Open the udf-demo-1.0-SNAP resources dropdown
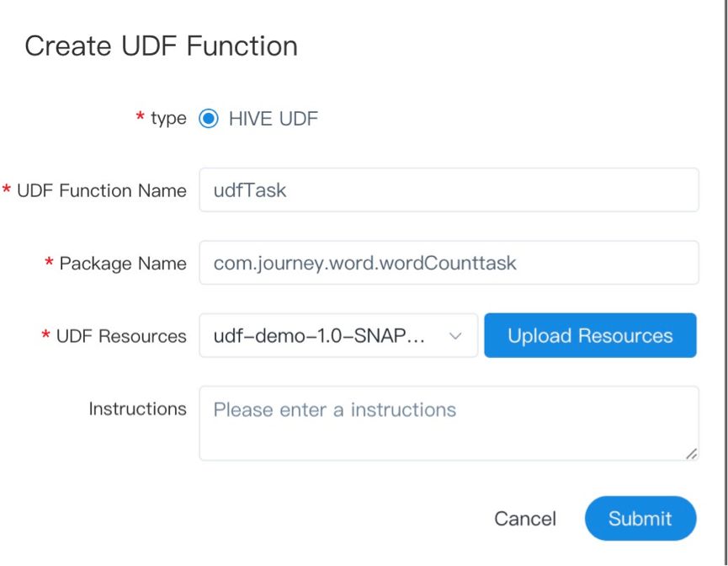The image size is (728, 566). 328,336
